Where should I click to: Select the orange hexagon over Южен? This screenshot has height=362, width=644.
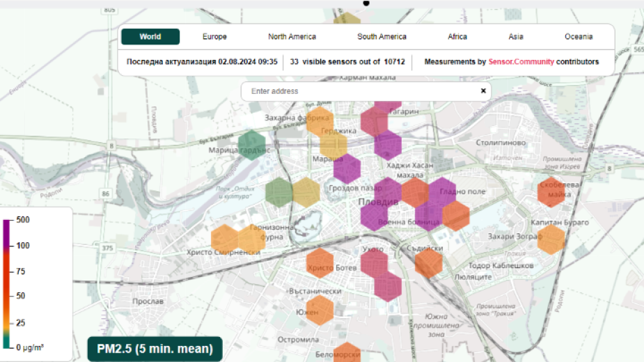pos(320,310)
